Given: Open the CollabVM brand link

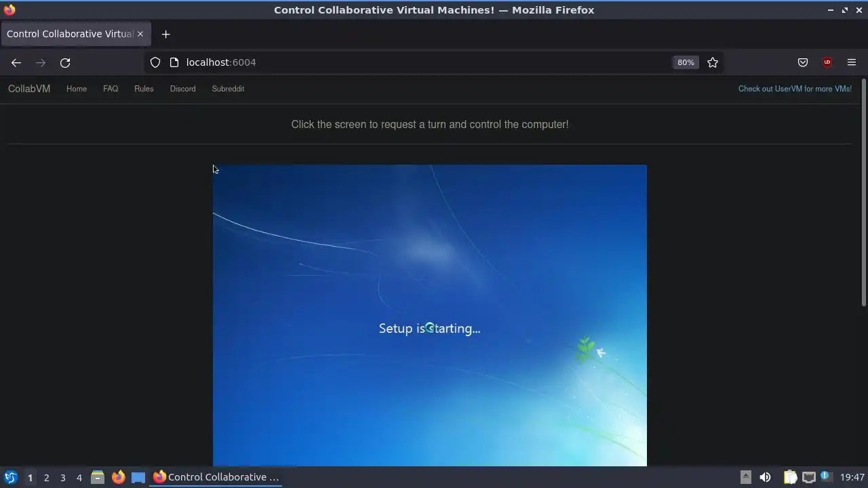Looking at the screenshot, I should point(29,89).
